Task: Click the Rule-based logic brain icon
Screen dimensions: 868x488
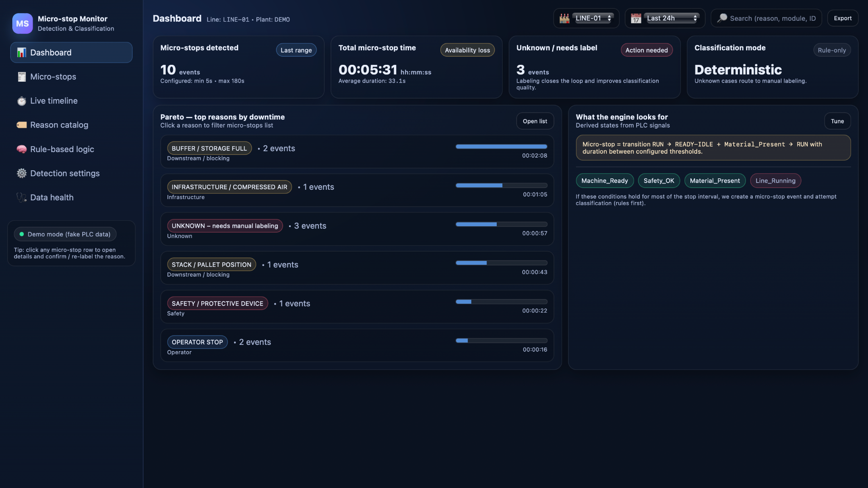Action: [x=22, y=149]
